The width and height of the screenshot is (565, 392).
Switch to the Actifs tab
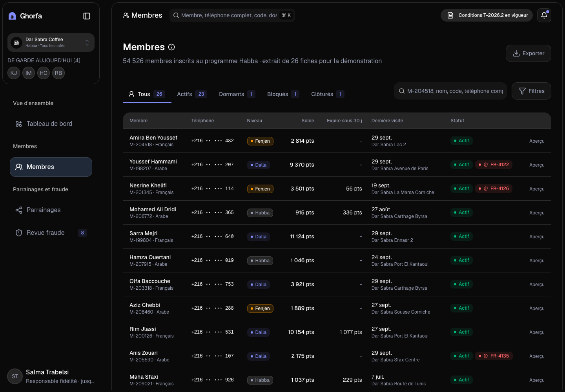click(x=192, y=94)
